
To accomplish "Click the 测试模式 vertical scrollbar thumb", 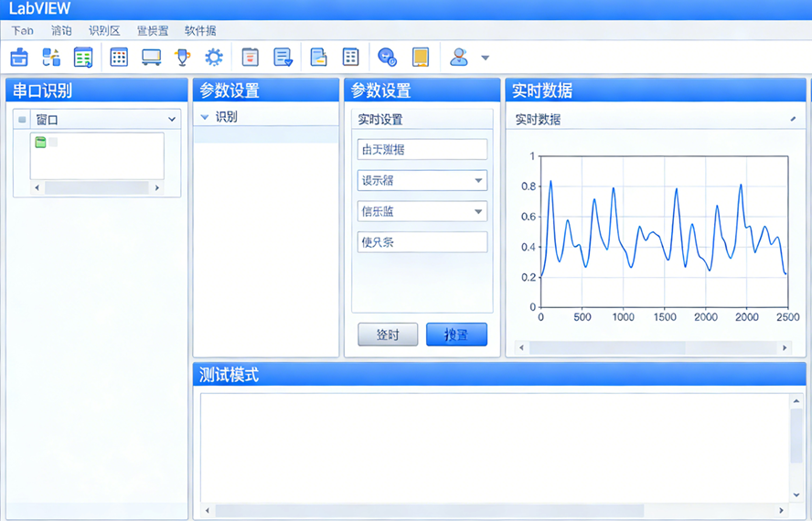I will pos(796,436).
